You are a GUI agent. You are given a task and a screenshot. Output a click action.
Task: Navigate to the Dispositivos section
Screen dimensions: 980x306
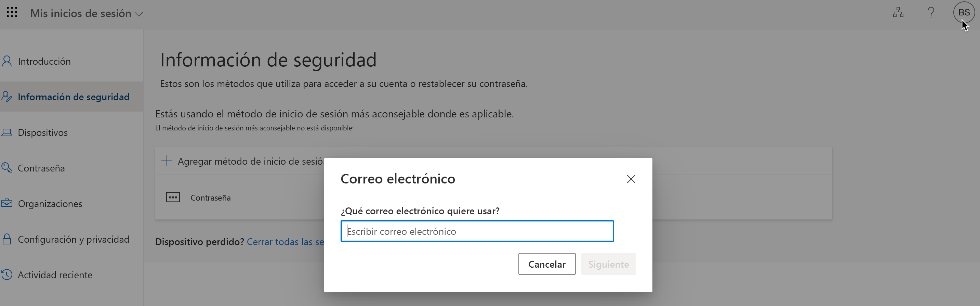(43, 132)
